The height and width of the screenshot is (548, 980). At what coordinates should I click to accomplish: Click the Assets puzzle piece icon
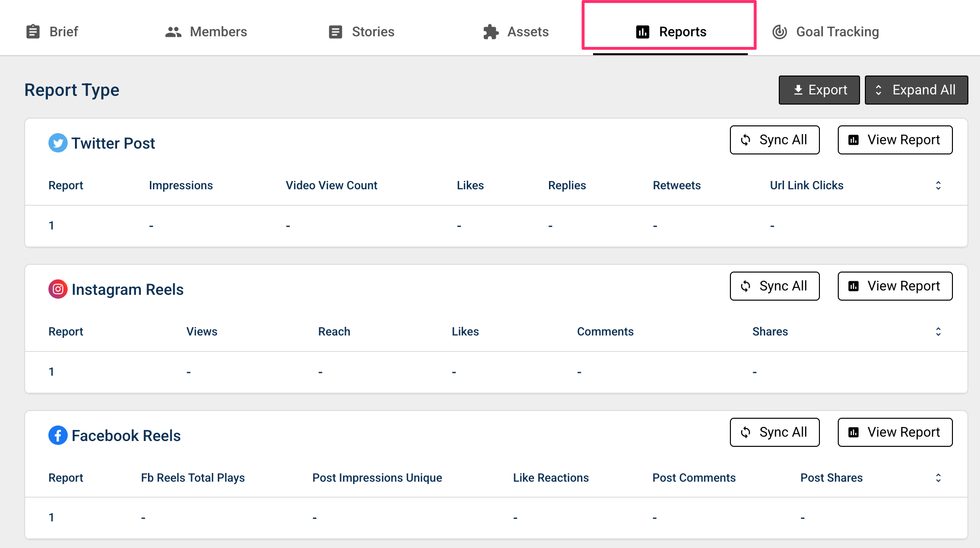[490, 32]
